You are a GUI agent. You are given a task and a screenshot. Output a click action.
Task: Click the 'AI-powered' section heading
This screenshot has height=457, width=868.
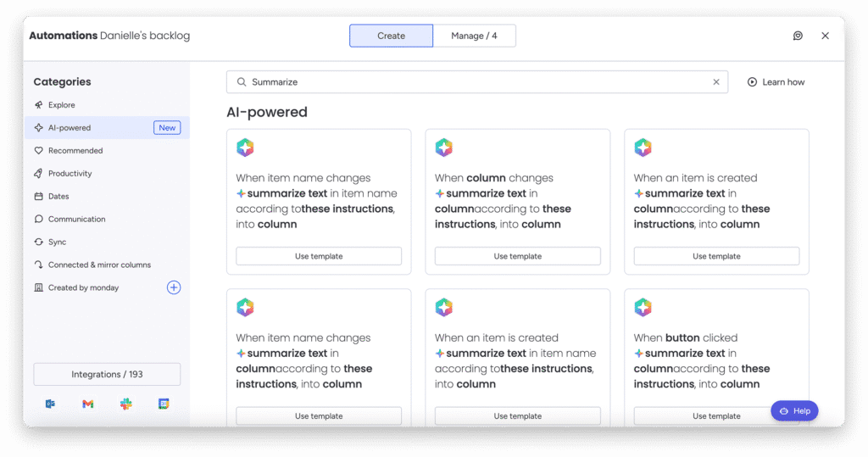pos(267,112)
